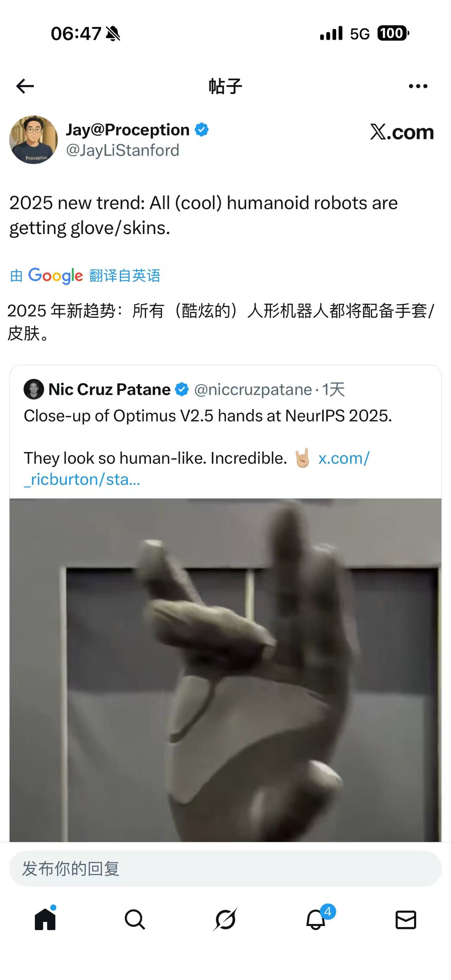The image size is (451, 980).
Task: Open the Optimus hand video thumbnail
Action: [x=225, y=670]
